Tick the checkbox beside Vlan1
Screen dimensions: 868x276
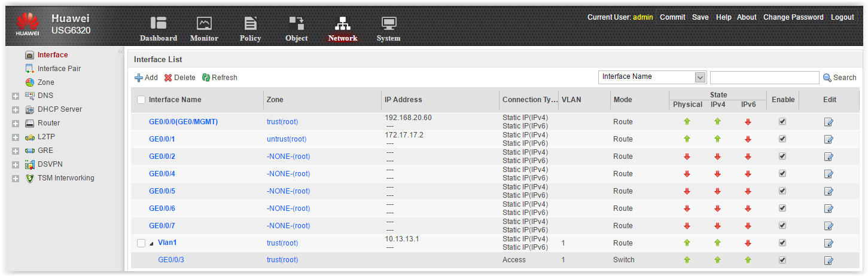click(x=141, y=243)
